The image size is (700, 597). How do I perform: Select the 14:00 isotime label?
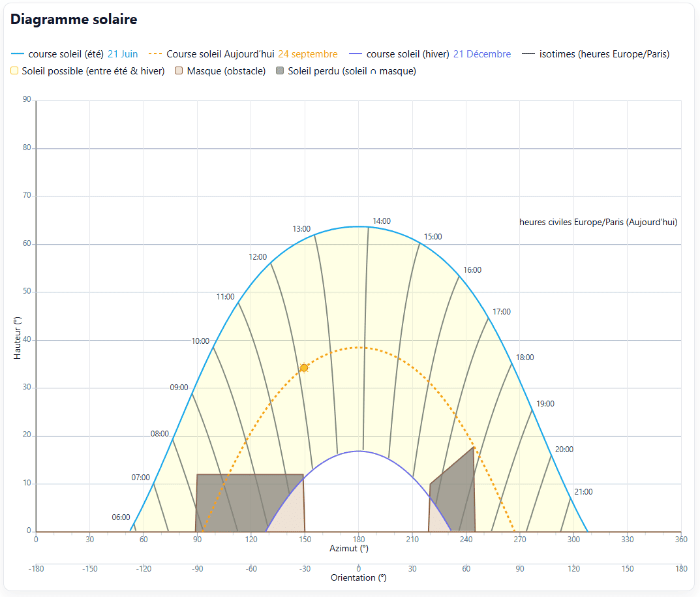tap(381, 221)
